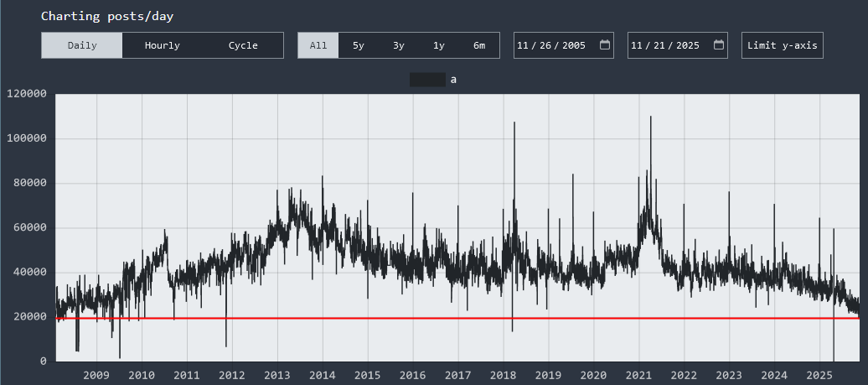Click the Limit y-axis button
The height and width of the screenshot is (385, 868).
783,45
